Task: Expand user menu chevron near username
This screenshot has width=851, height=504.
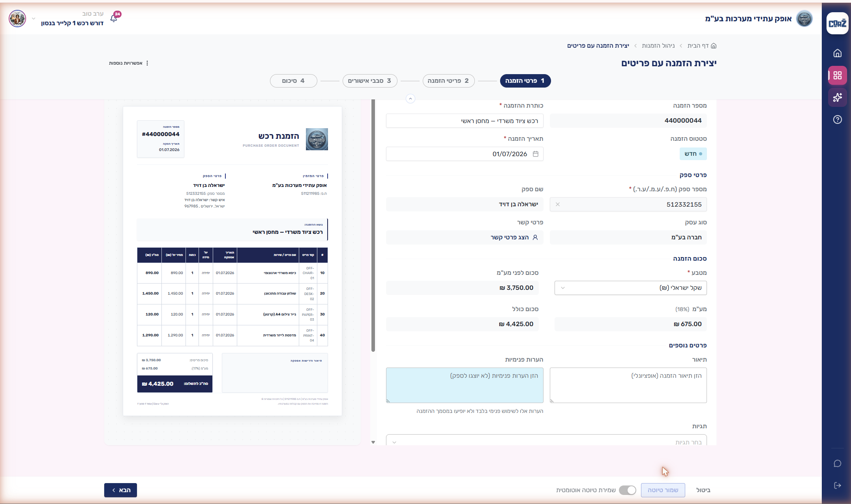Action: point(34,19)
